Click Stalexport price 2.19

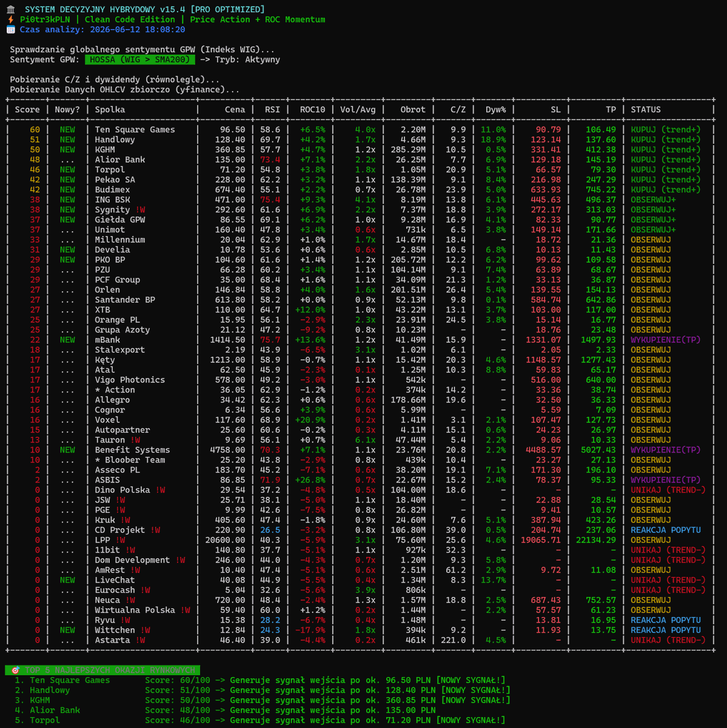point(235,350)
